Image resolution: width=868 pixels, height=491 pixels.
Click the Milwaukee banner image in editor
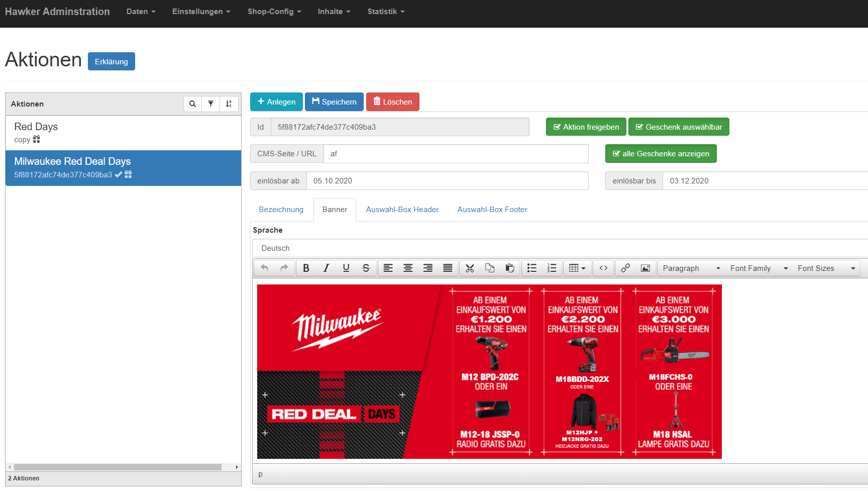489,371
